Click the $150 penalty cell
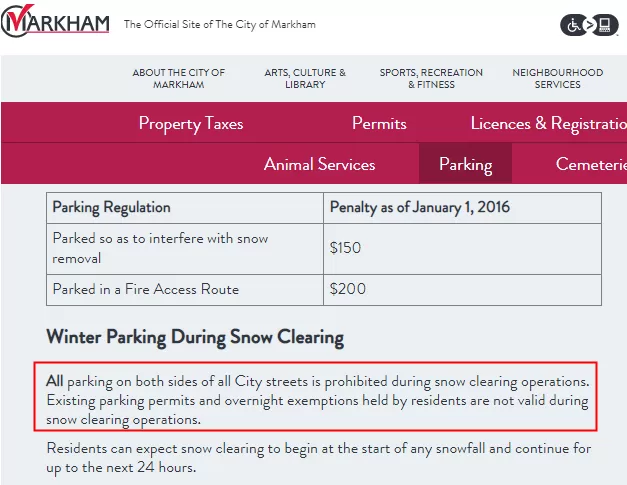627x485 pixels. [462, 249]
